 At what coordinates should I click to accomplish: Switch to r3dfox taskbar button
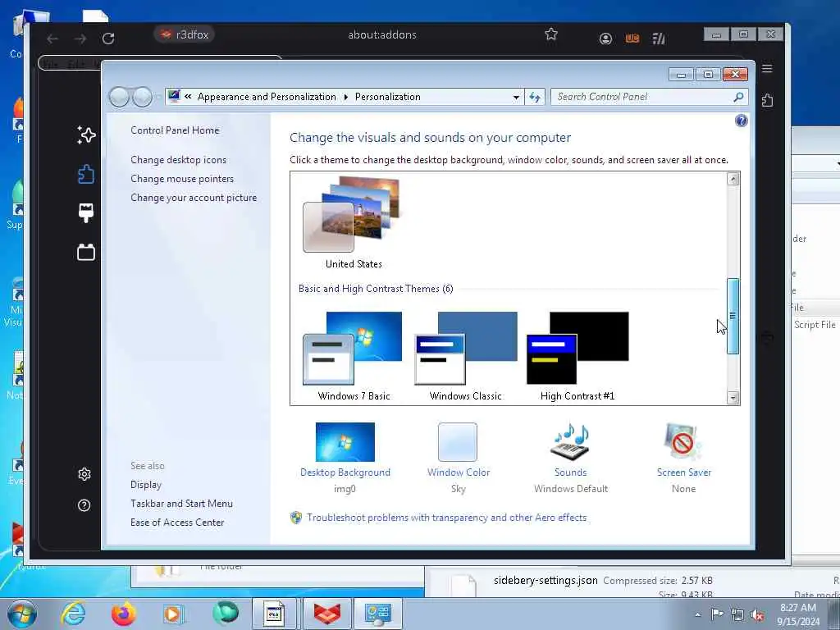(x=327, y=614)
